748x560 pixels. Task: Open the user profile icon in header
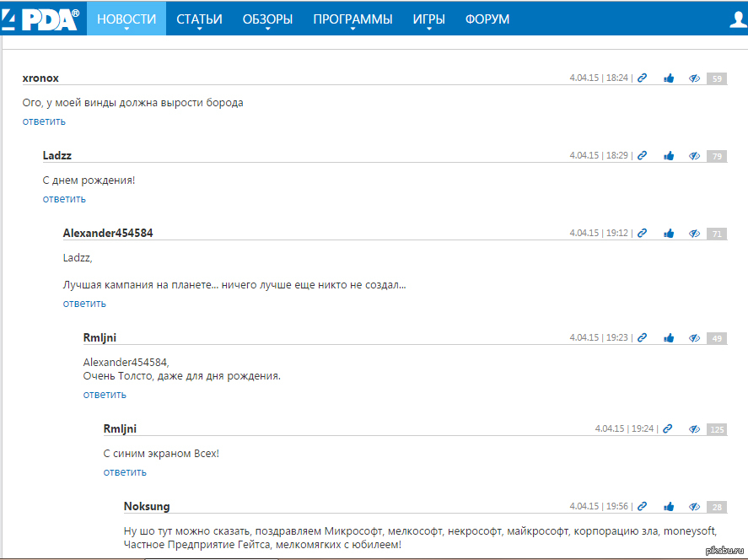[x=737, y=19]
